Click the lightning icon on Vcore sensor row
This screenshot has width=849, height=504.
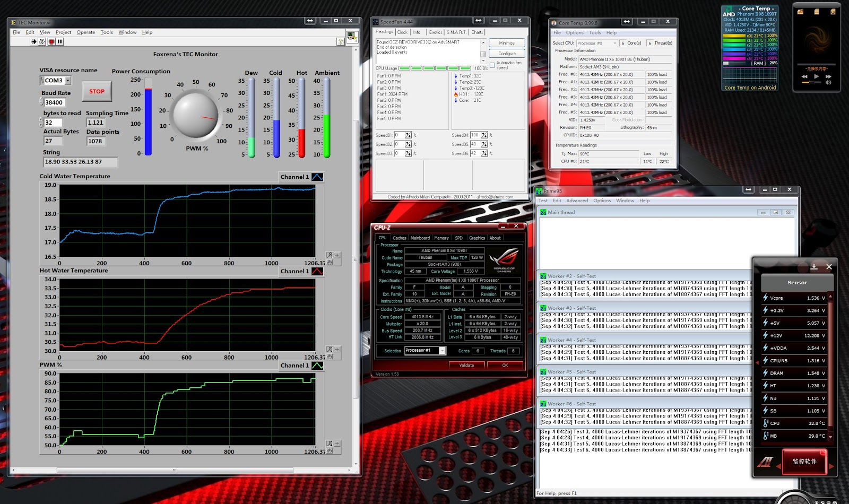[x=766, y=298]
